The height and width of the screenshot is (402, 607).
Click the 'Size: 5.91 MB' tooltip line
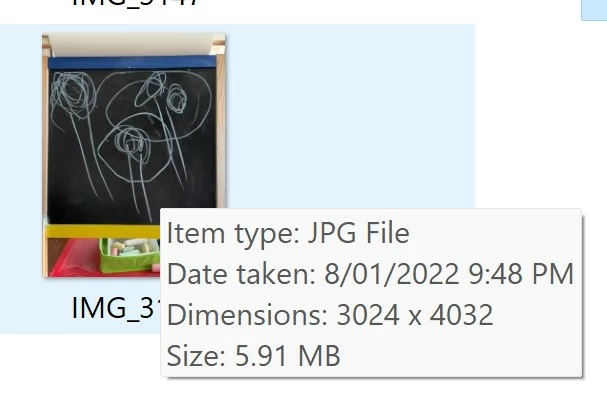coord(254,355)
